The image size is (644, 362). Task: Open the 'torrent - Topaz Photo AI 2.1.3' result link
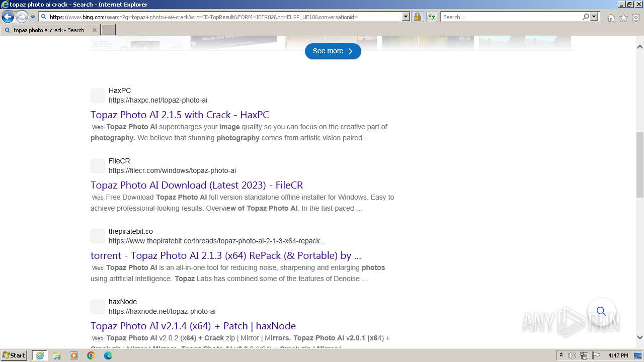pos(226,255)
